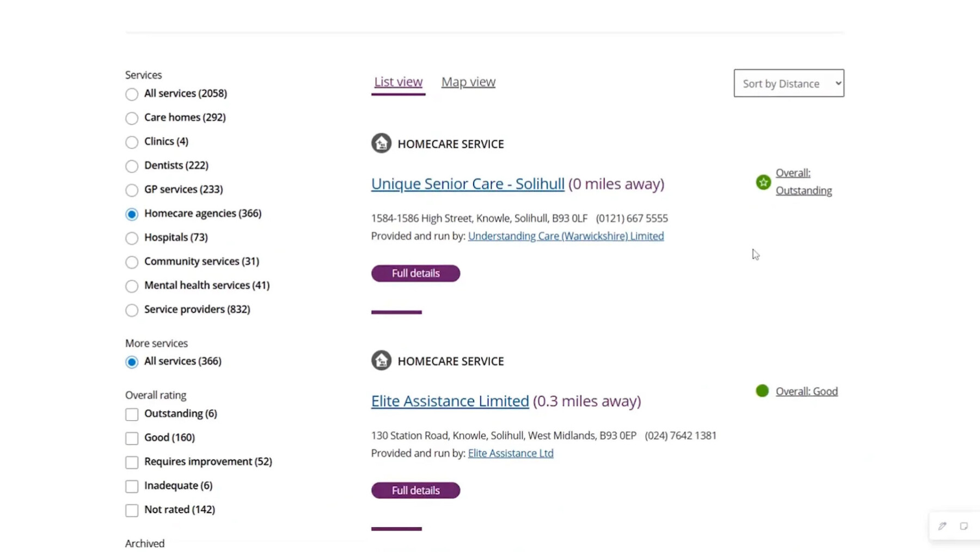Click the homecare icon above Unique Senior Care

pos(381,143)
